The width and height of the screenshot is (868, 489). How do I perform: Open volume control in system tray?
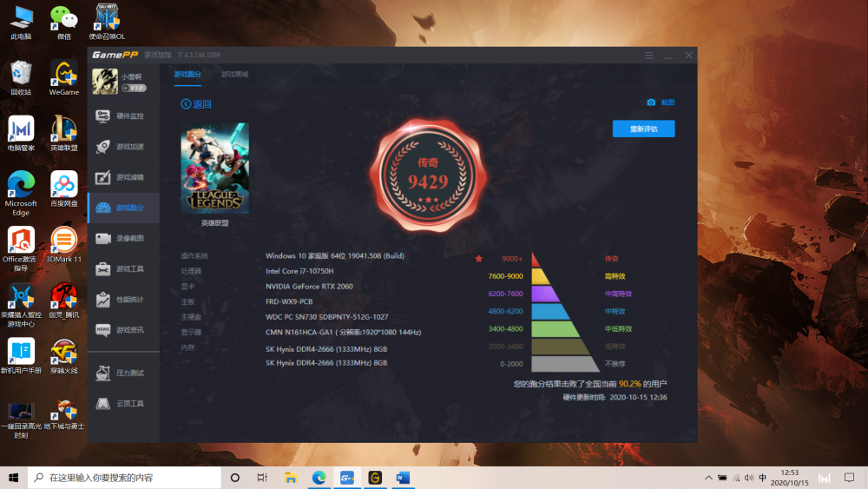coord(749,478)
